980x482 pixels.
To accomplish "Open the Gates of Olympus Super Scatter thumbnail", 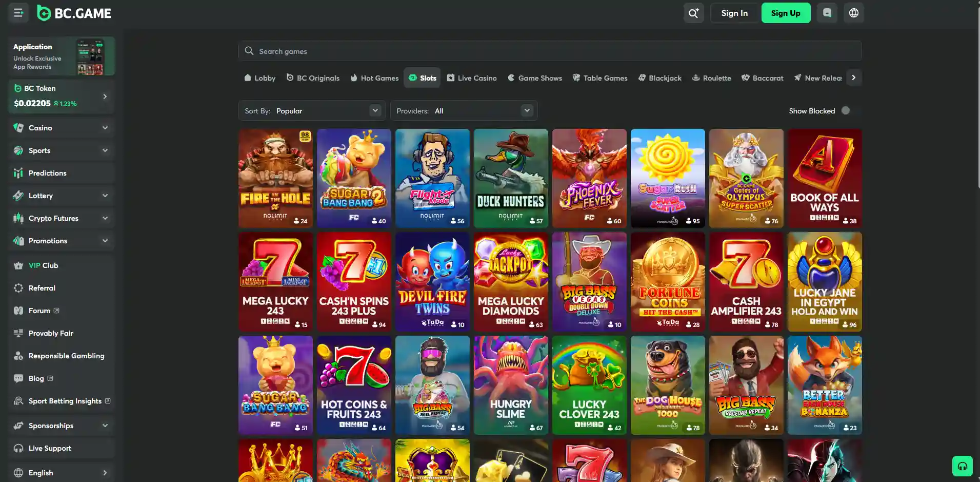I will 746,178.
